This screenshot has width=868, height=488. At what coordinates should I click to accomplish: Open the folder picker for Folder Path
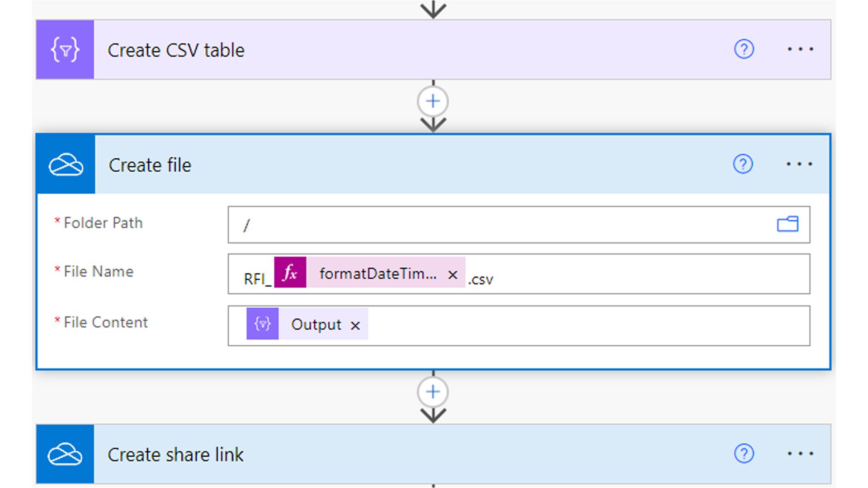[788, 224]
